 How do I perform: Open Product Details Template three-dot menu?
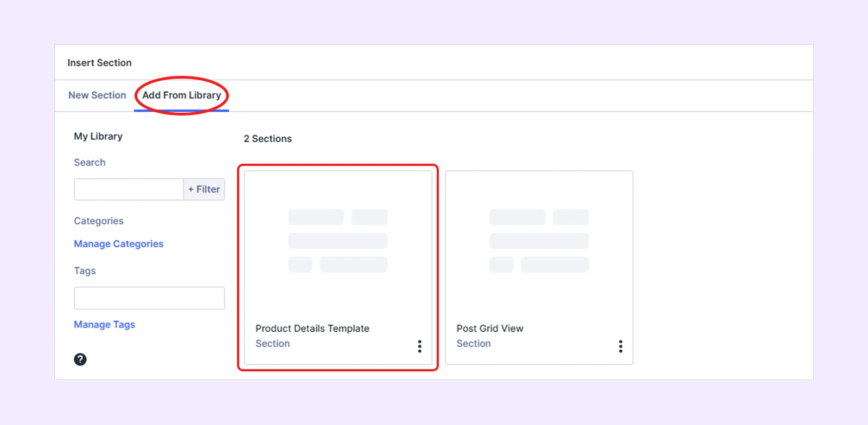coord(419,346)
